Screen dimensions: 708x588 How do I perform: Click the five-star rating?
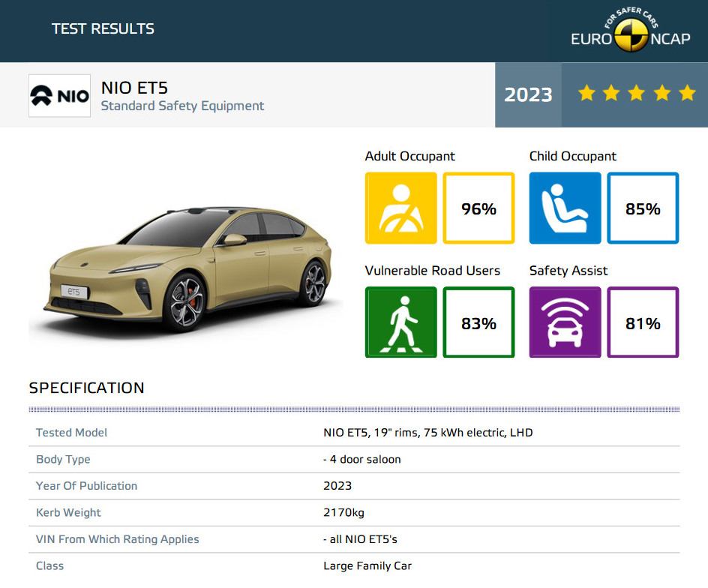[637, 93]
